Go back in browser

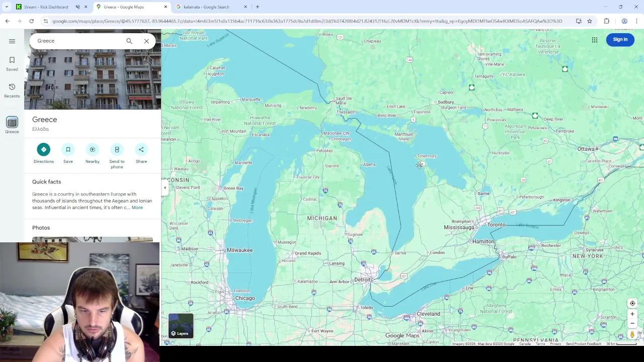(7, 21)
